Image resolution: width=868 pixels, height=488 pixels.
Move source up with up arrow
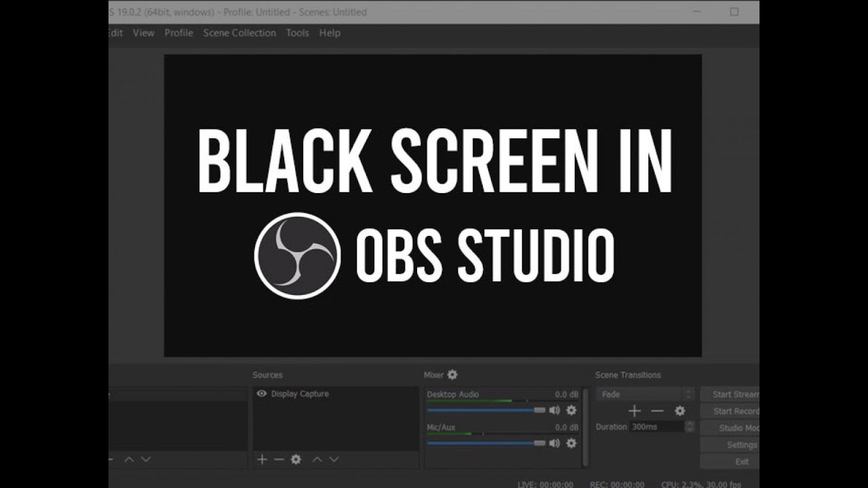point(317,460)
